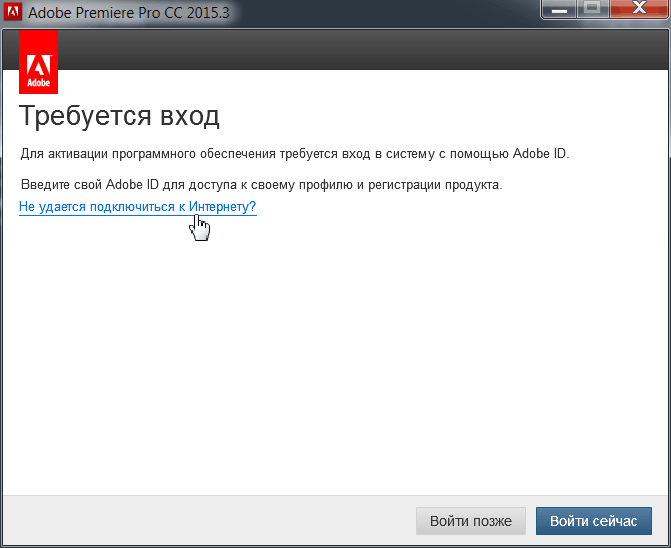Close the Adobe Premiere Pro window
The image size is (671, 548).
coord(639,8)
